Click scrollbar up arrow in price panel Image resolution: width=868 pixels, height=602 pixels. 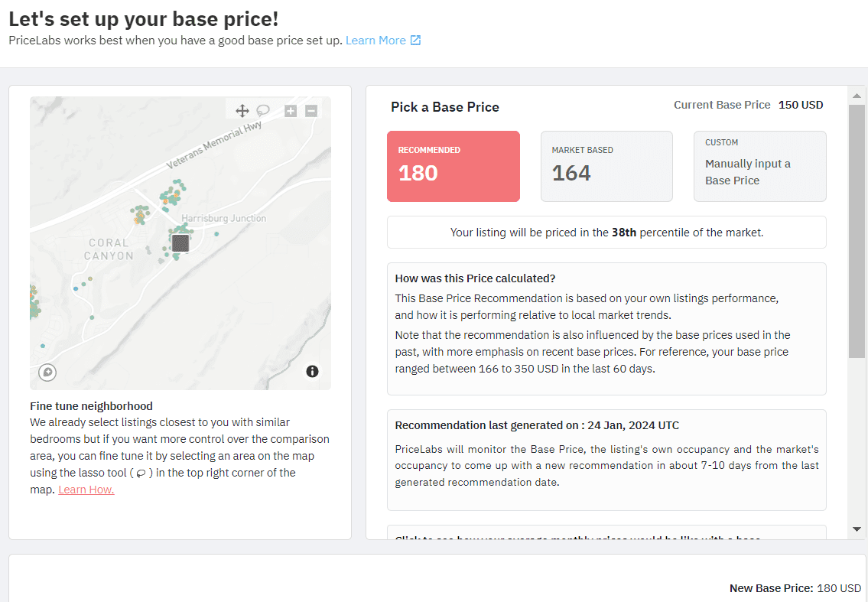(857, 96)
